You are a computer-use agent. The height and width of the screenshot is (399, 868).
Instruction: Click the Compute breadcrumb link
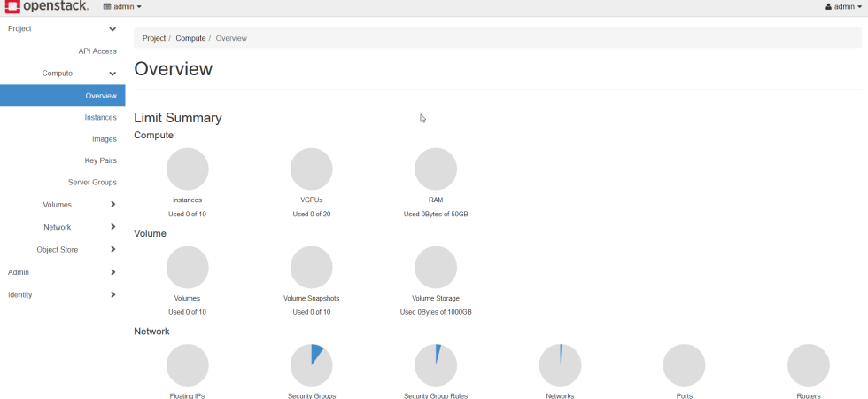coord(190,39)
